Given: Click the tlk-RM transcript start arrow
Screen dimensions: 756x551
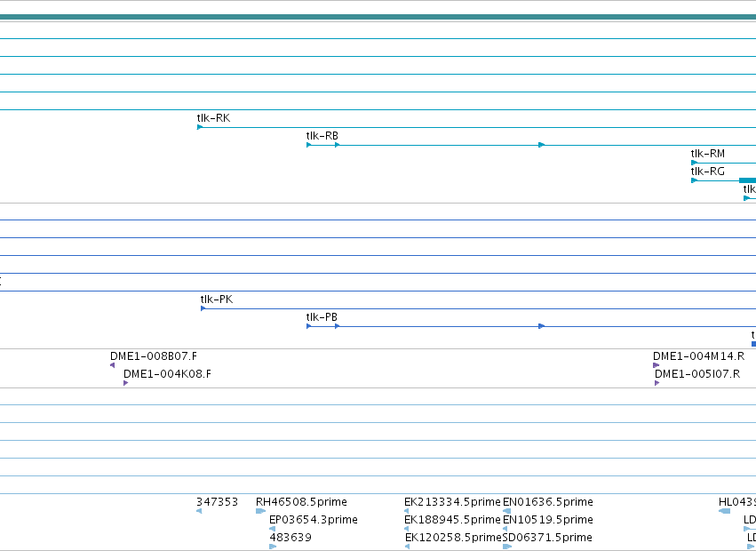Looking at the screenshot, I should (x=695, y=163).
